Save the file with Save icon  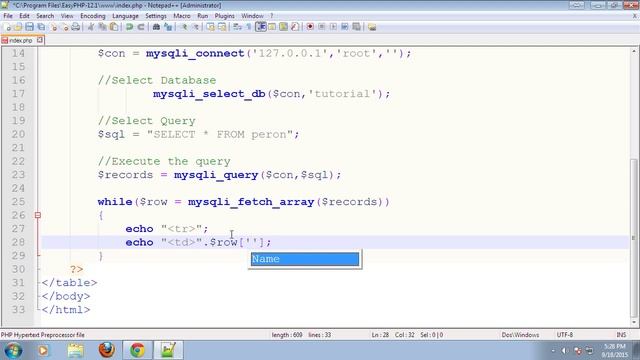29,27
